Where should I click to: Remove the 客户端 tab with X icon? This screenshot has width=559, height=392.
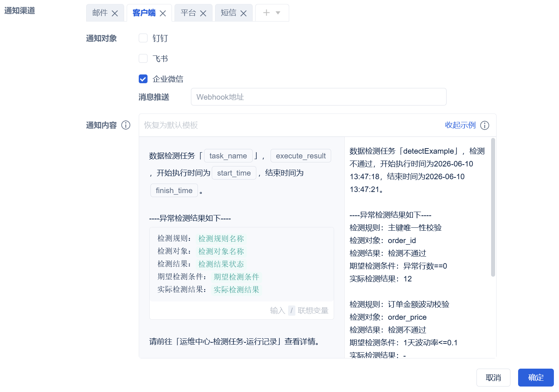163,13
